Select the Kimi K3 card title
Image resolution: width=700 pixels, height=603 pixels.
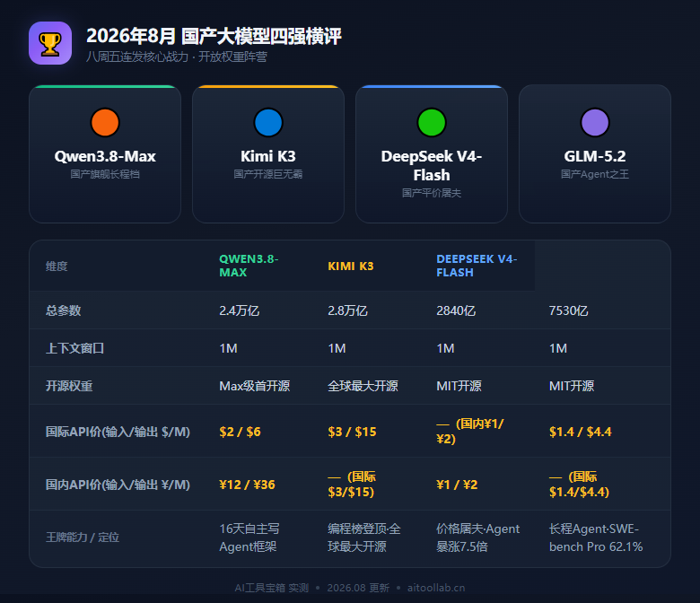coord(268,156)
